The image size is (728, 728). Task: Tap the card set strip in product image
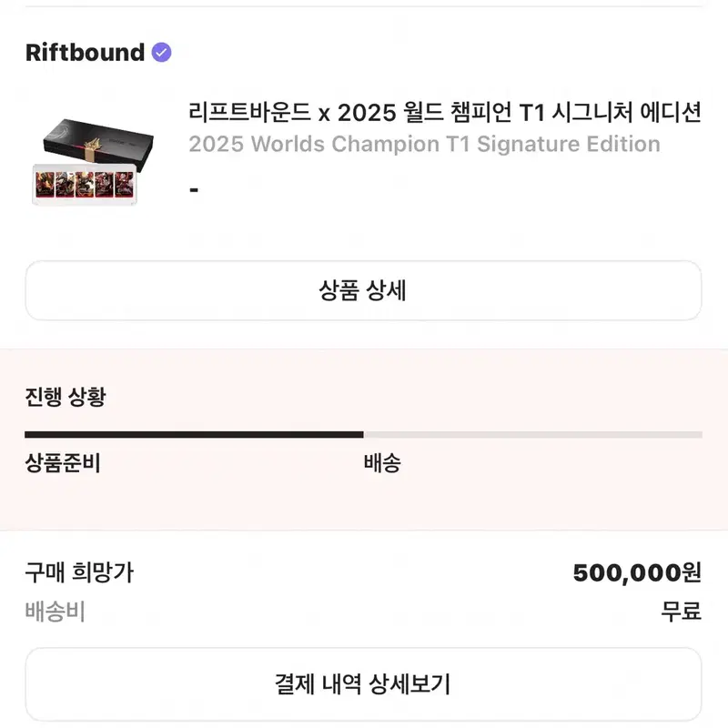coord(85,185)
